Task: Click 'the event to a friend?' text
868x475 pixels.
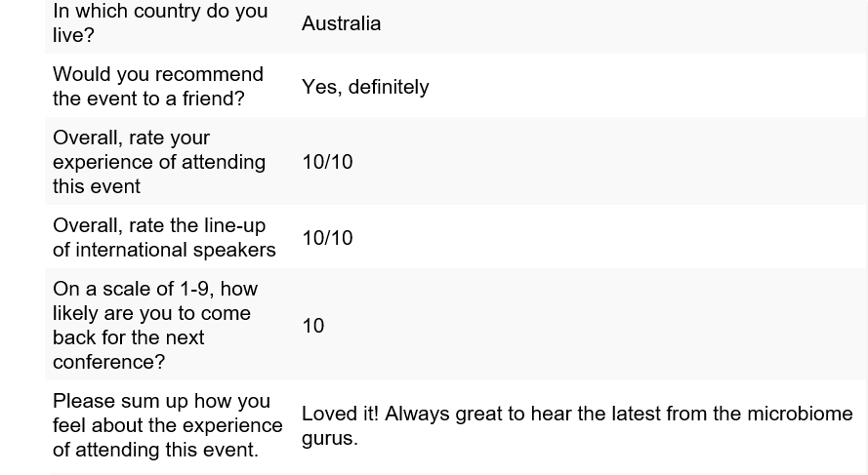Action: click(x=148, y=99)
